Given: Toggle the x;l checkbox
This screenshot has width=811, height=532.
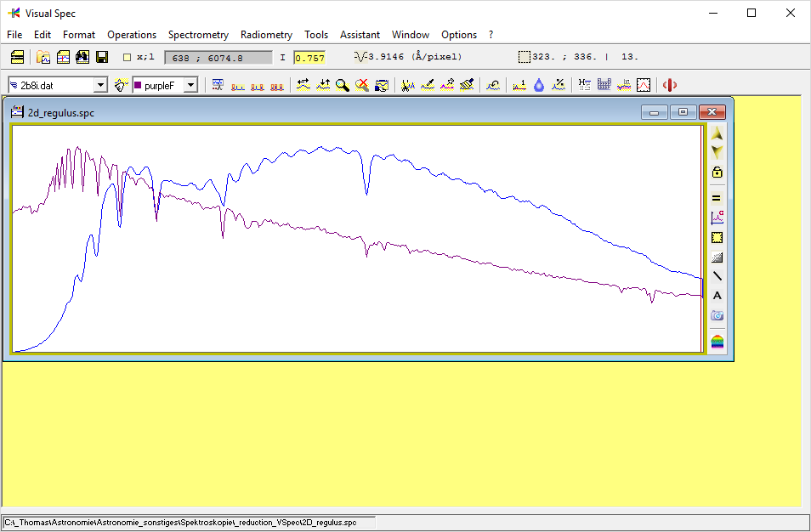Looking at the screenshot, I should [128, 58].
